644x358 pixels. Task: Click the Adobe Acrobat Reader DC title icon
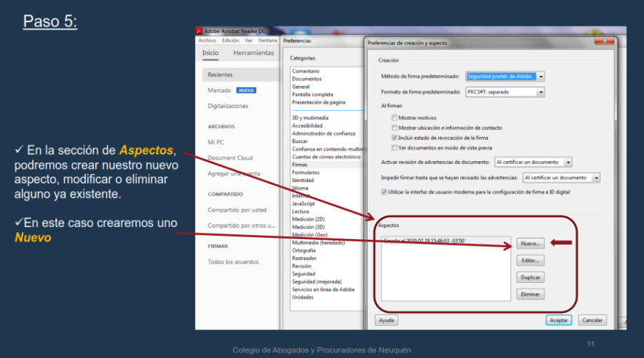coord(199,31)
